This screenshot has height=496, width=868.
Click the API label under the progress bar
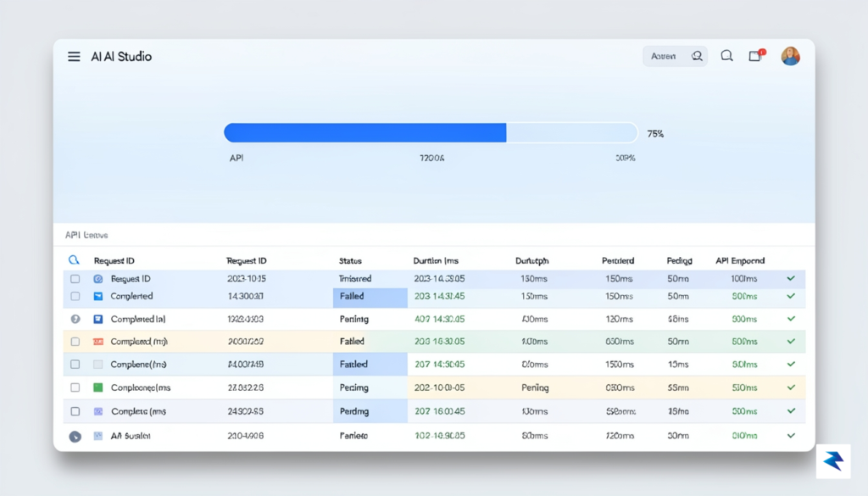click(236, 158)
